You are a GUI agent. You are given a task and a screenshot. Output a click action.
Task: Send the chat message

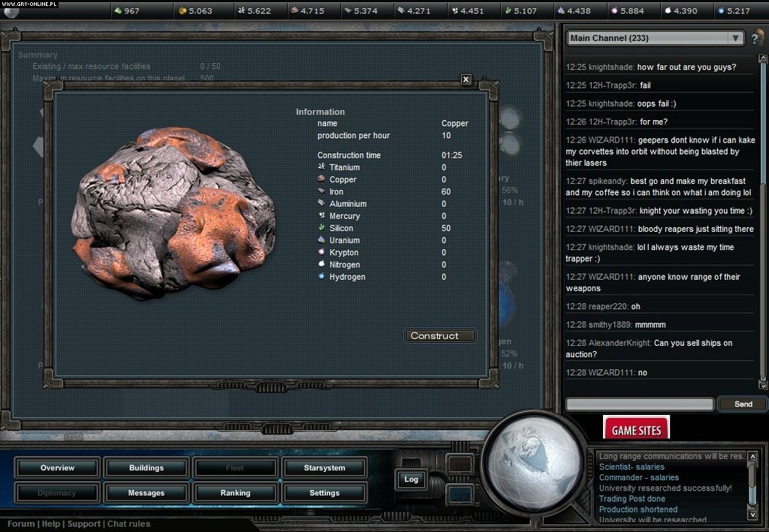(743, 404)
